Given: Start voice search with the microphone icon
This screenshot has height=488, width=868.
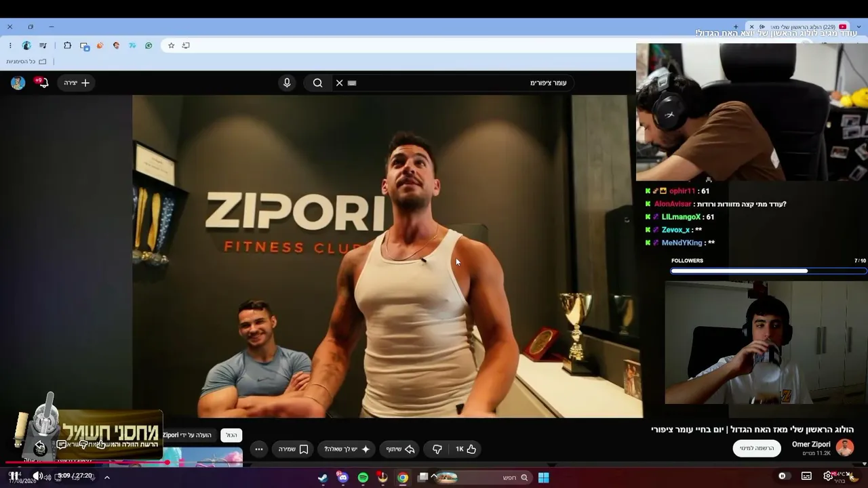Looking at the screenshot, I should [x=287, y=83].
